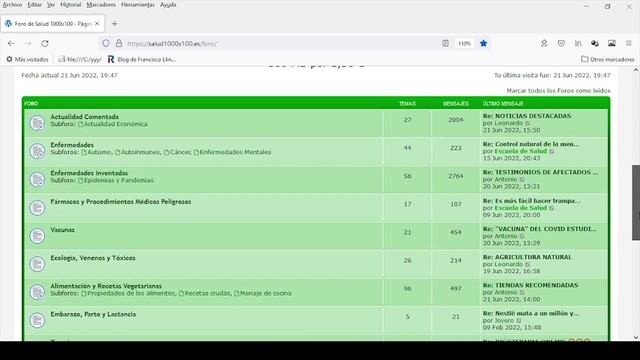The height and width of the screenshot is (360, 640).
Task: Open the Cáncer subforum
Action: click(x=180, y=152)
